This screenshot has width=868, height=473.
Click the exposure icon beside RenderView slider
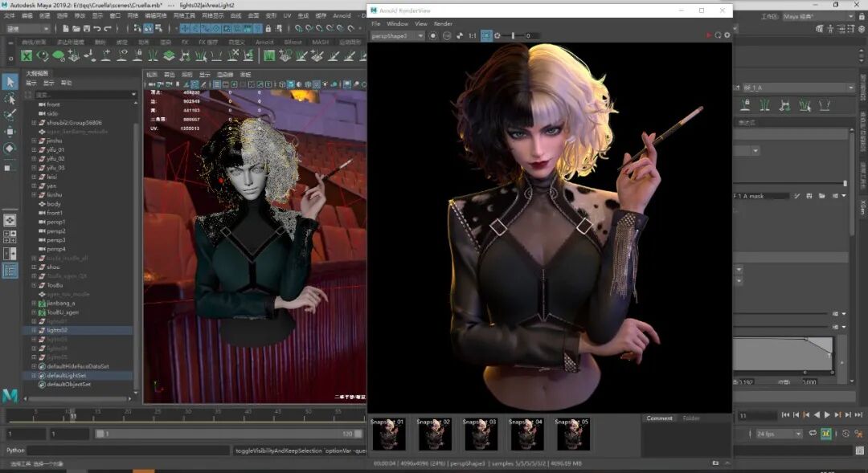point(497,35)
